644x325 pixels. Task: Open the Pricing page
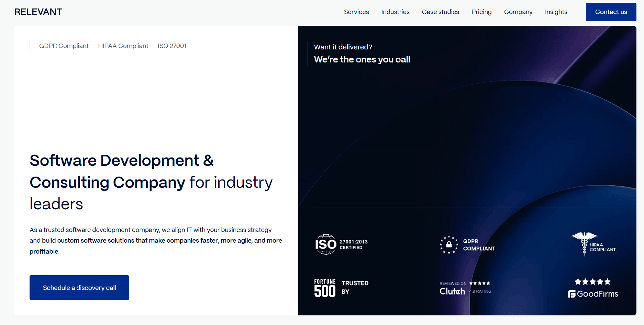pyautogui.click(x=481, y=12)
